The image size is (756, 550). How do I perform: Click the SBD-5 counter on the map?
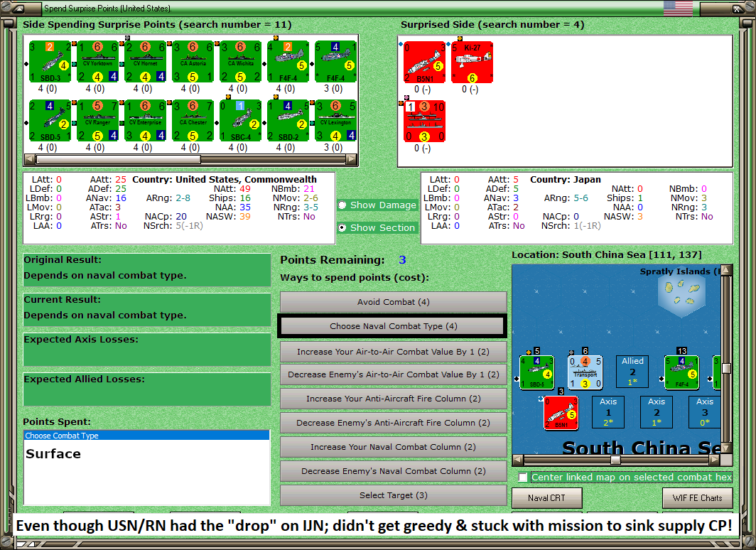[x=536, y=372]
